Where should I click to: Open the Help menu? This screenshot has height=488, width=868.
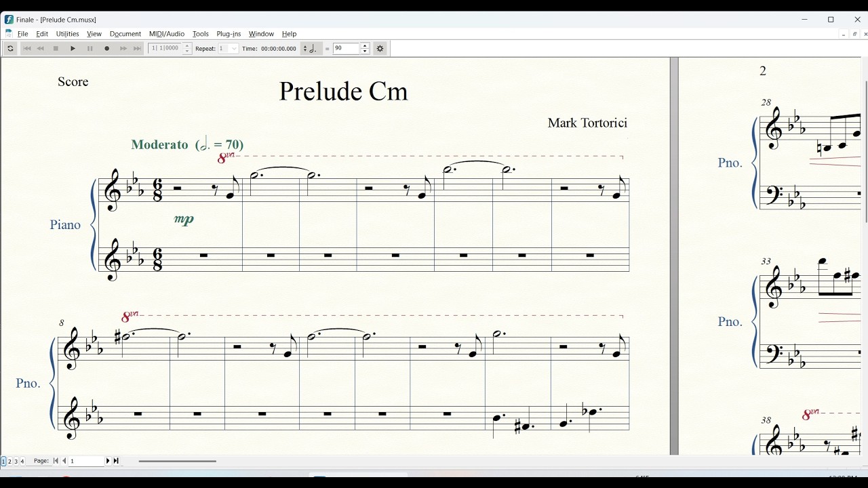290,34
